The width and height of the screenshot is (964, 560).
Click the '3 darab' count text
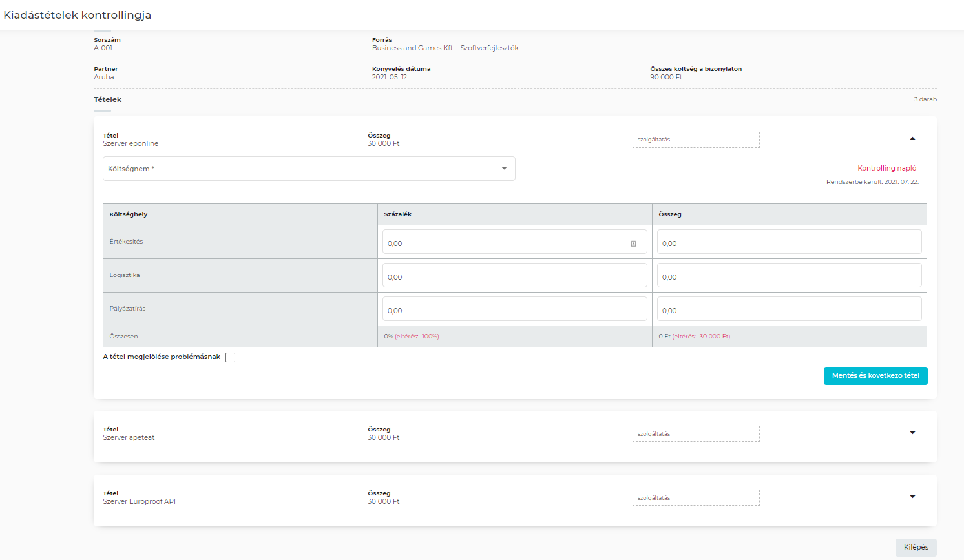[x=925, y=99]
